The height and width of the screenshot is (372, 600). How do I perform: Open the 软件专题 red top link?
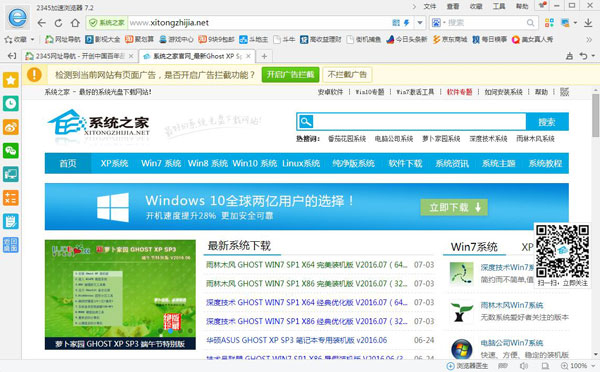[x=459, y=92]
